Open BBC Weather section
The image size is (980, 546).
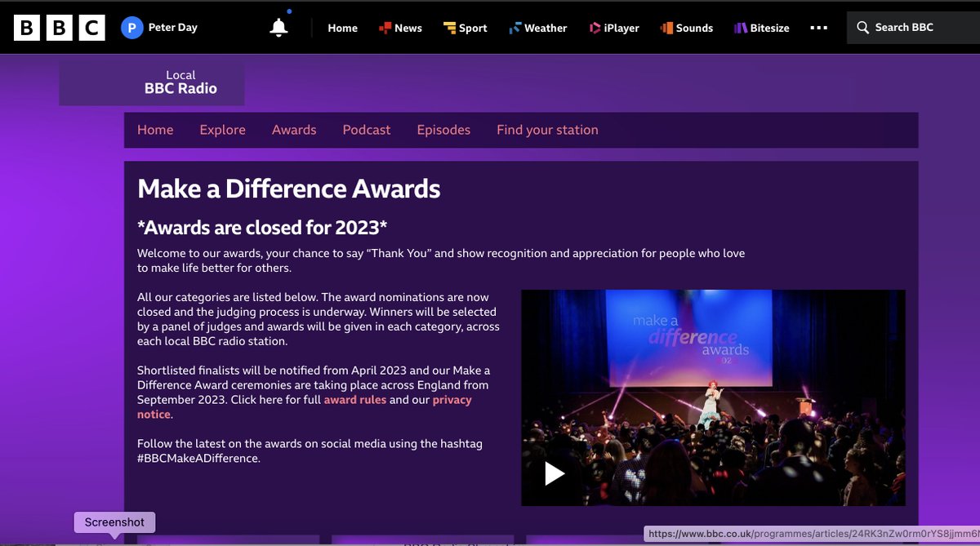coord(537,28)
